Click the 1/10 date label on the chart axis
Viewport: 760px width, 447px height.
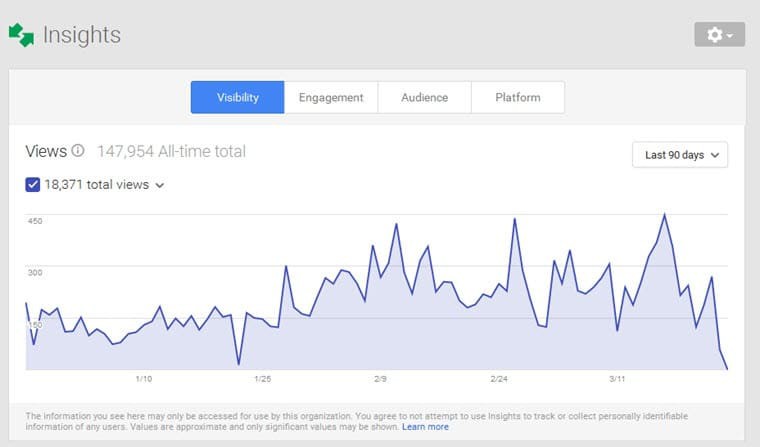pos(143,380)
